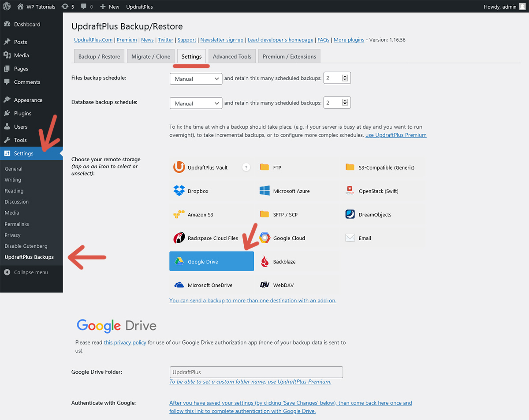Select the Email envelope icon
The image size is (529, 420).
(x=350, y=238)
